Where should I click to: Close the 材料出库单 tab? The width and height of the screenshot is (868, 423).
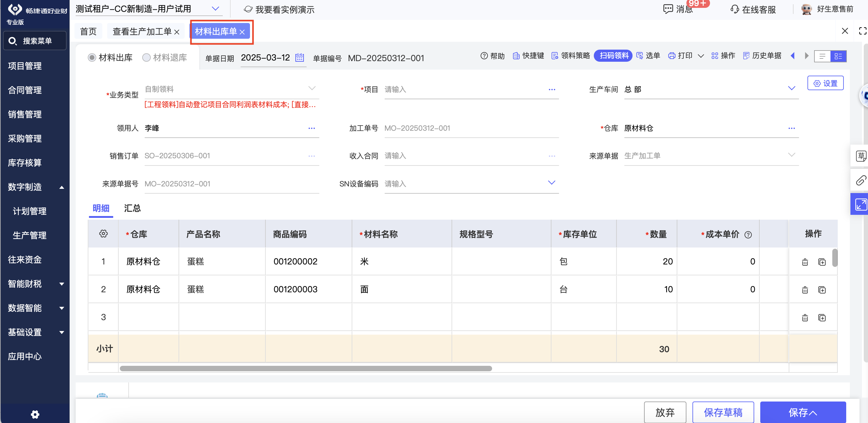(x=242, y=32)
